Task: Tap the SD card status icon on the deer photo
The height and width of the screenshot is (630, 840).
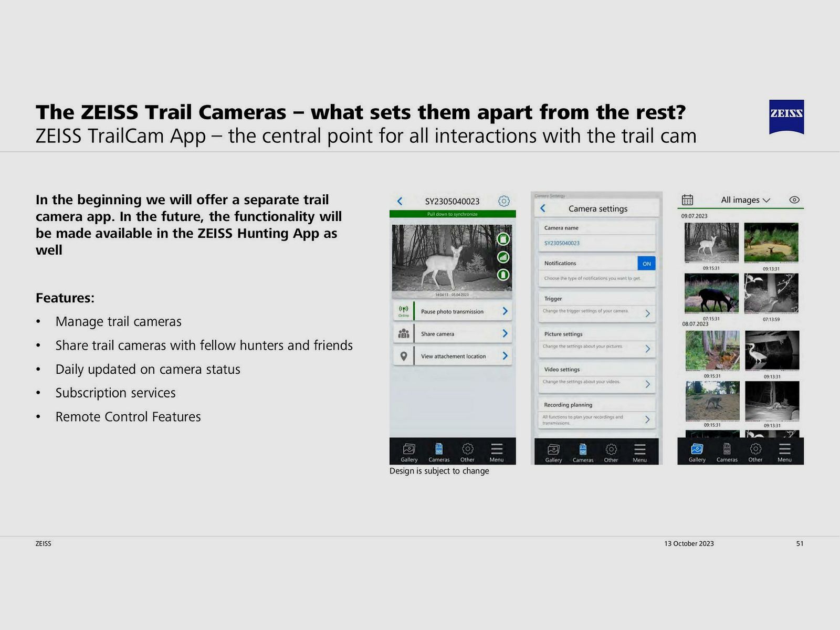Action: 503,239
